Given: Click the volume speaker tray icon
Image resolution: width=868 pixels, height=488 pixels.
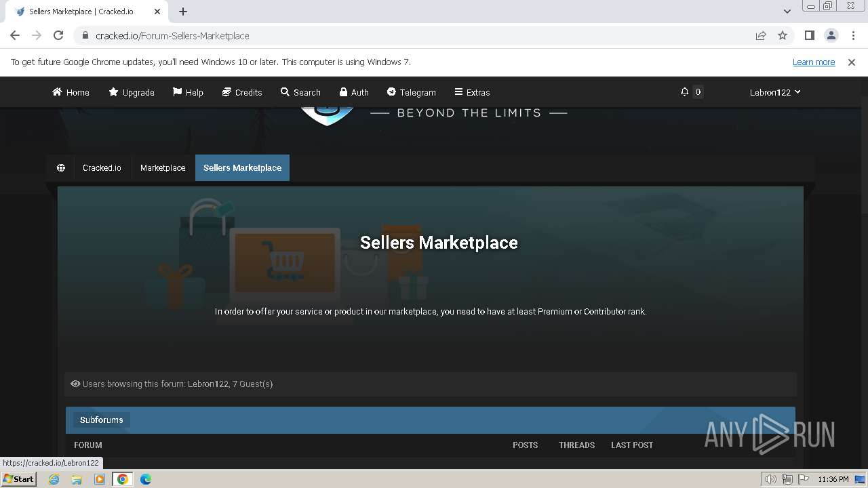Looking at the screenshot, I should [770, 479].
